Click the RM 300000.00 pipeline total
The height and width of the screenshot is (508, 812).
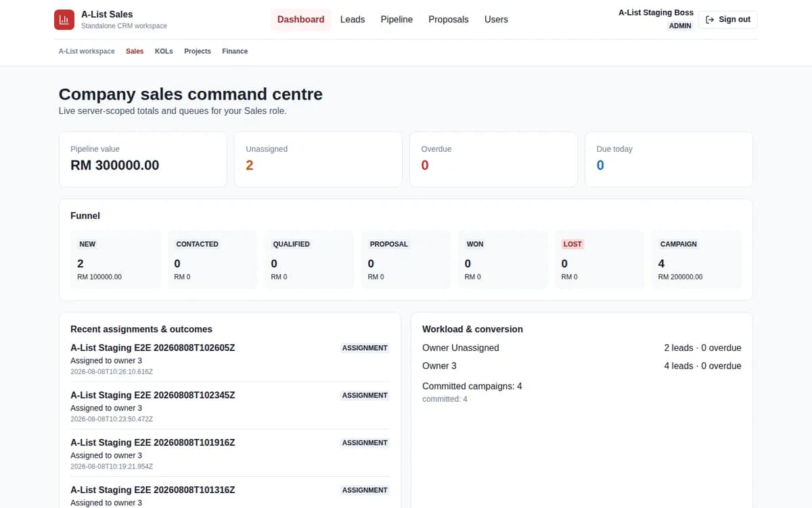tap(115, 165)
